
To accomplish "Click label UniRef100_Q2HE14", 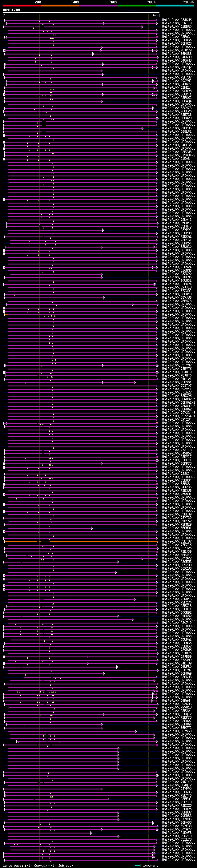I will [177, 88].
